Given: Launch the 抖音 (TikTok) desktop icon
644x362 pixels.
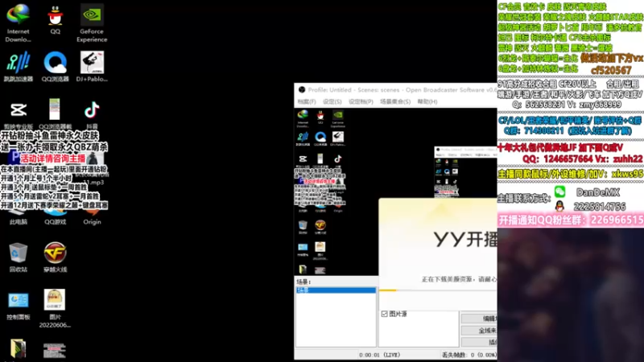Looking at the screenshot, I should (x=92, y=114).
